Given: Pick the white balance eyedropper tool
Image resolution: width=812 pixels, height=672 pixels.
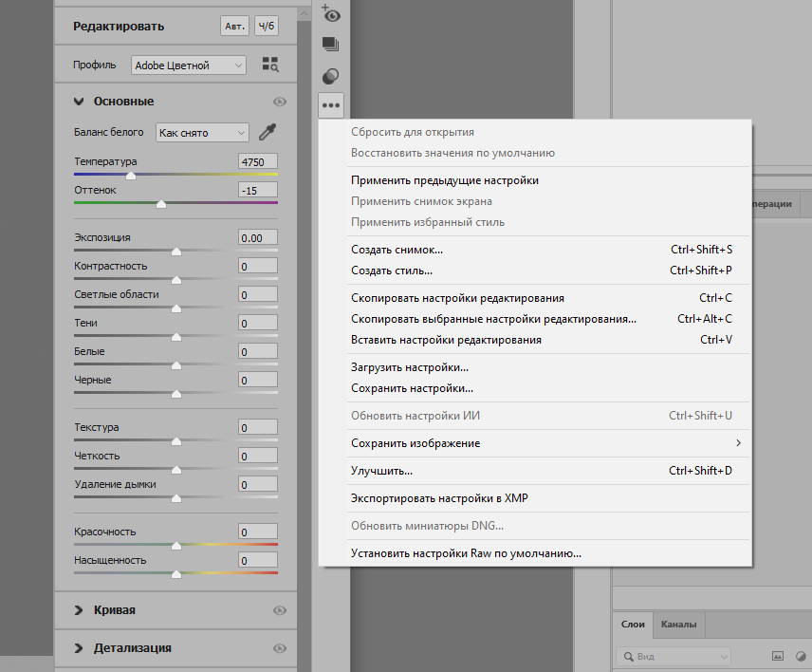Looking at the screenshot, I should [x=267, y=133].
